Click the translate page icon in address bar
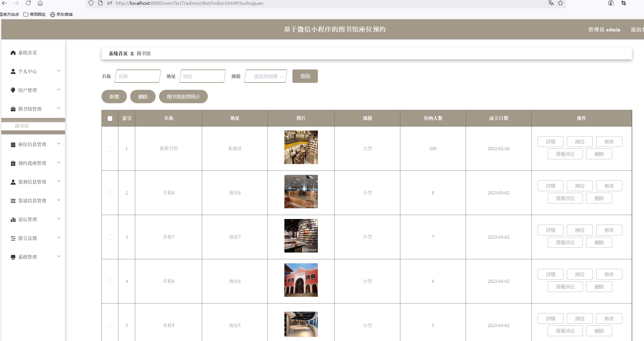This screenshot has width=644, height=341. pyautogui.click(x=551, y=3)
